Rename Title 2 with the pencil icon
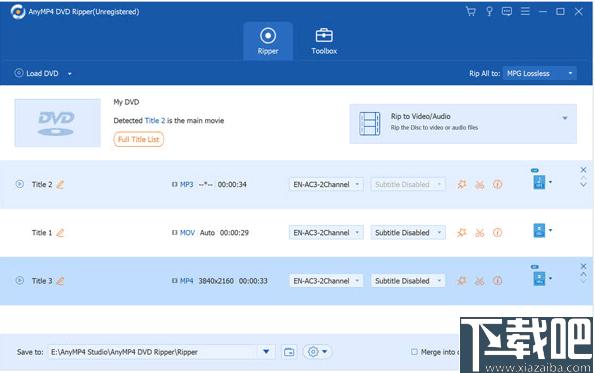The width and height of the screenshot is (595, 373). [60, 184]
